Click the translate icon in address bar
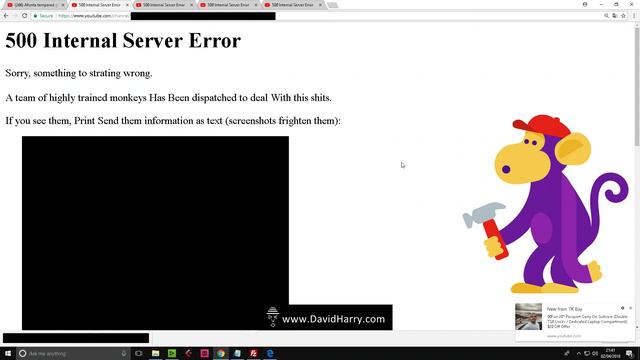 click(x=615, y=16)
